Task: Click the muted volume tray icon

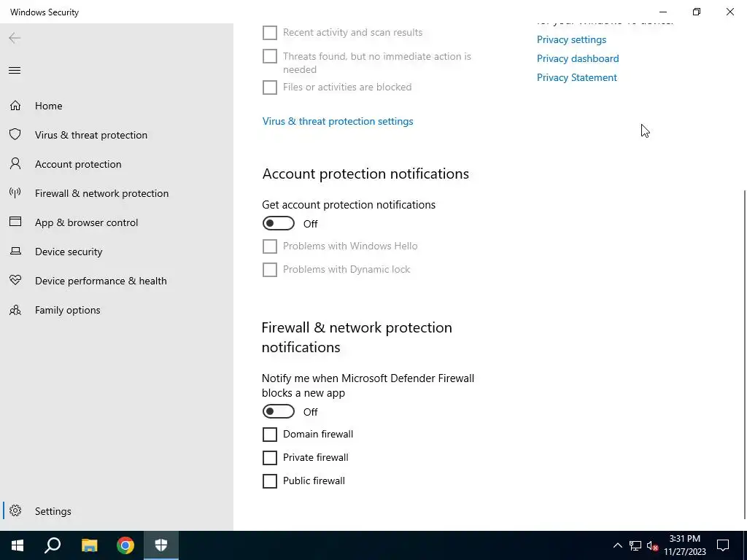Action: pos(652,545)
